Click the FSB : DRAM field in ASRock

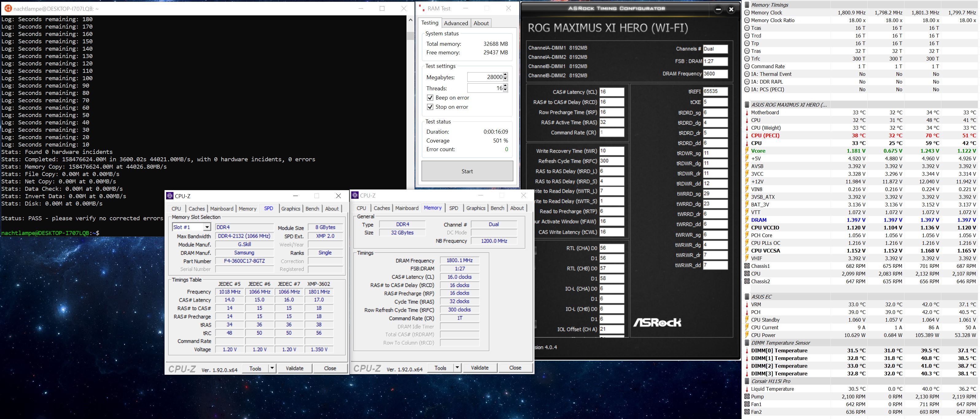point(715,61)
